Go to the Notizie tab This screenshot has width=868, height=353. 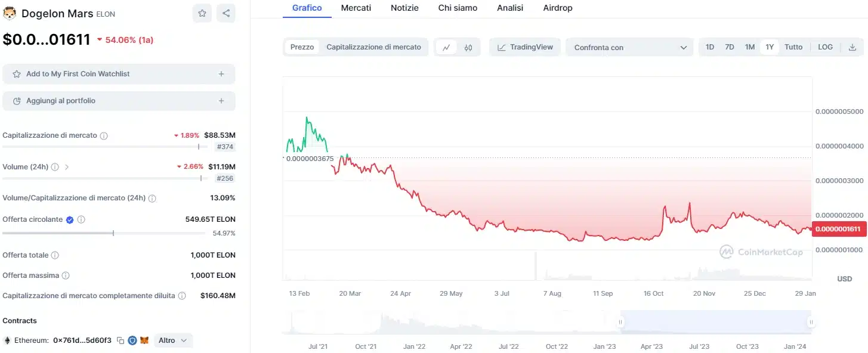pyautogui.click(x=404, y=8)
